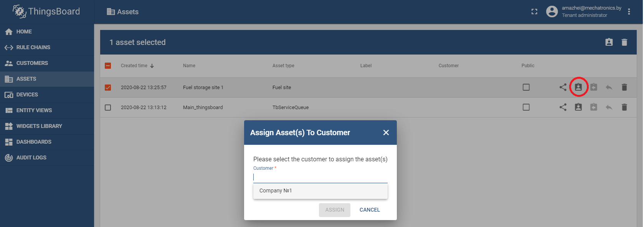The width and height of the screenshot is (644, 227).
Task: Click share icon for Fuel storage site 1
Action: point(563,87)
